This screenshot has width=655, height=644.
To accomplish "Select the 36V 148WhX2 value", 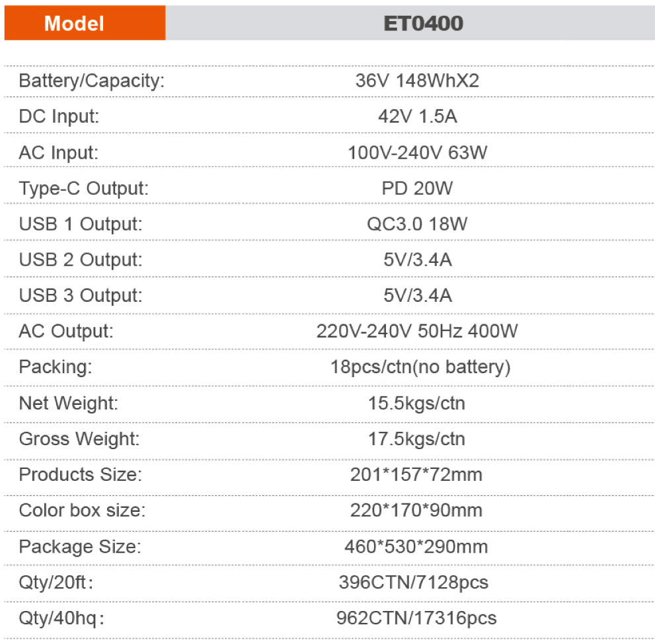I will coord(417,81).
